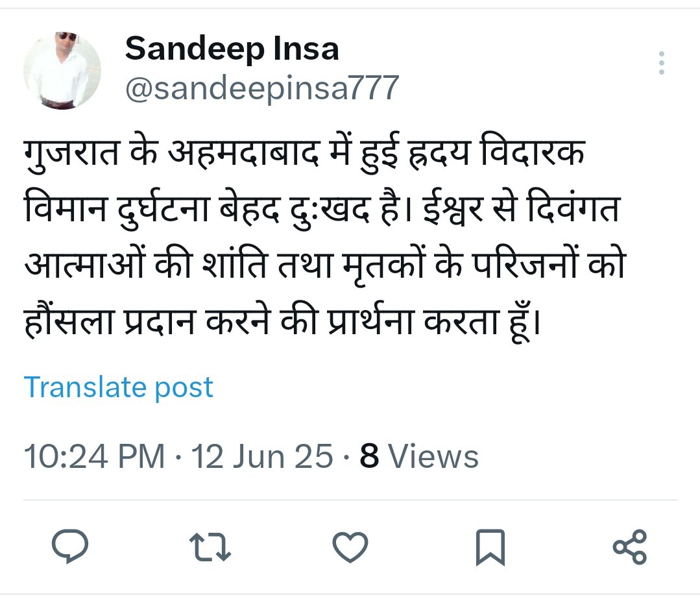Translate post from Hindi

tap(119, 387)
